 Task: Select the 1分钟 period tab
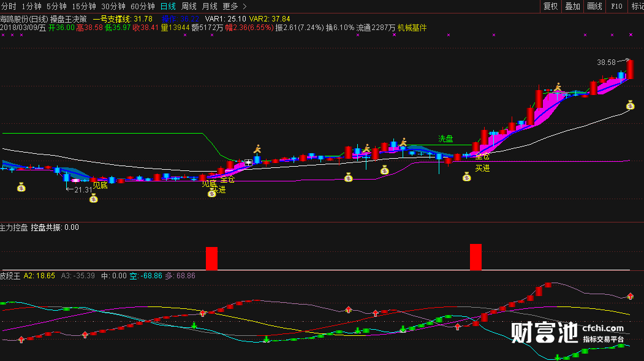[32, 7]
